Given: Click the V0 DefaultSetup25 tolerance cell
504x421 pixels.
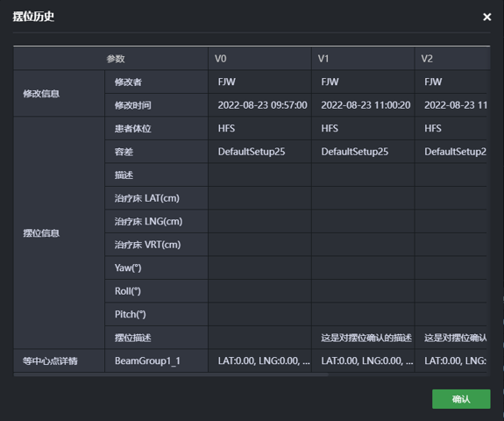Looking at the screenshot, I should point(259,152).
